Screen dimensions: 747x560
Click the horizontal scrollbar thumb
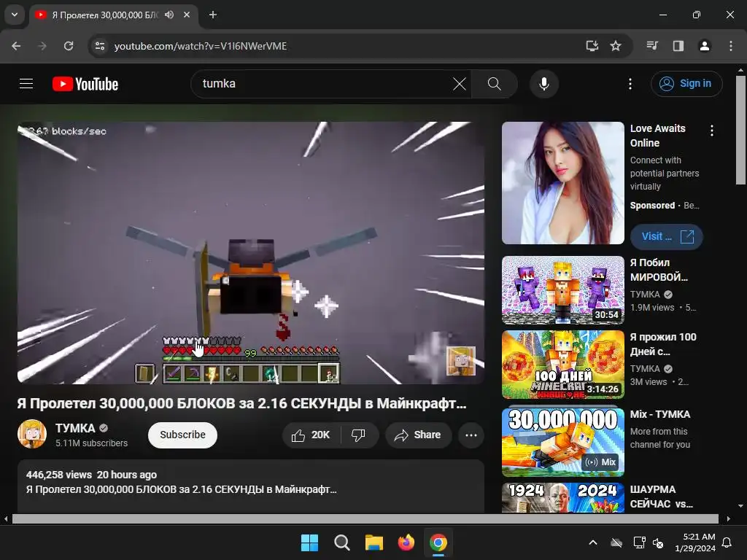(x=365, y=518)
